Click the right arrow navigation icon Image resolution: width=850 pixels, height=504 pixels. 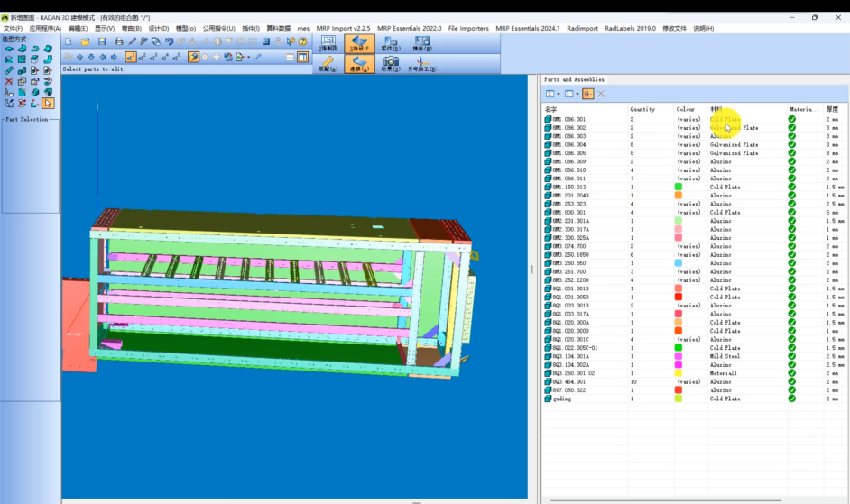click(114, 57)
